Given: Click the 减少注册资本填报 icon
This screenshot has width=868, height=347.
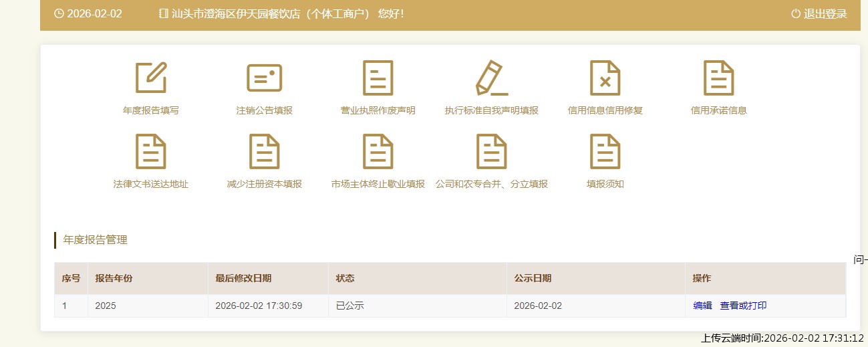Looking at the screenshot, I should [x=264, y=151].
